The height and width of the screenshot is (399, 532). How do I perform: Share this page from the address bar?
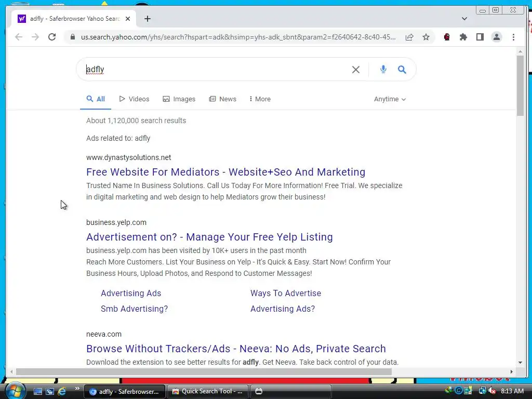(x=409, y=37)
